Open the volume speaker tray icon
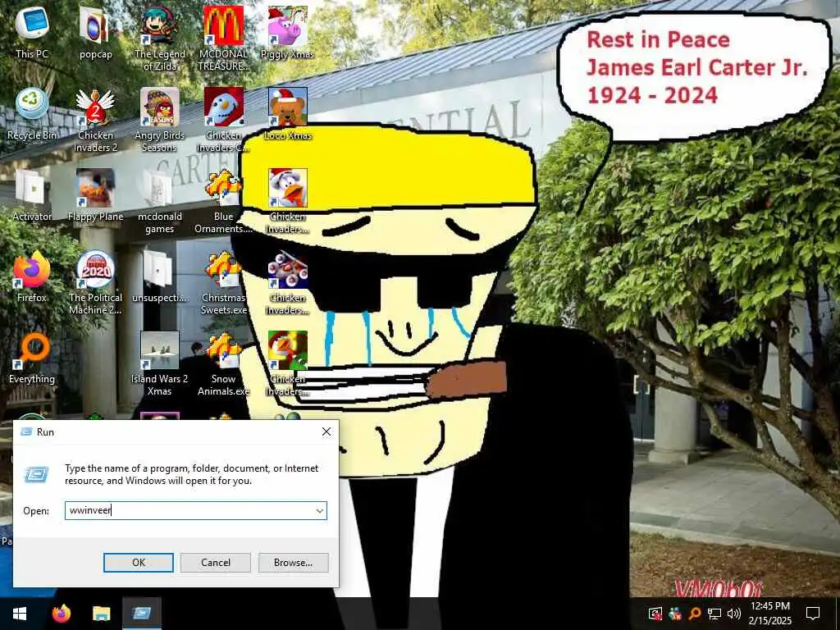 [x=733, y=614]
